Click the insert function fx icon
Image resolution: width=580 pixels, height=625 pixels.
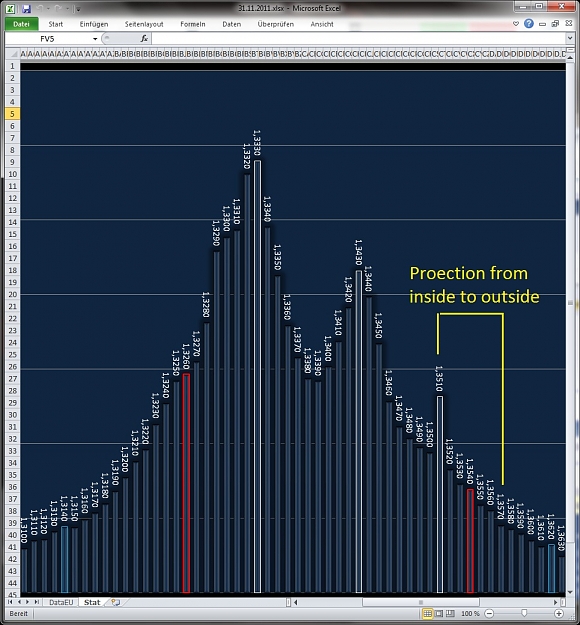(144, 39)
